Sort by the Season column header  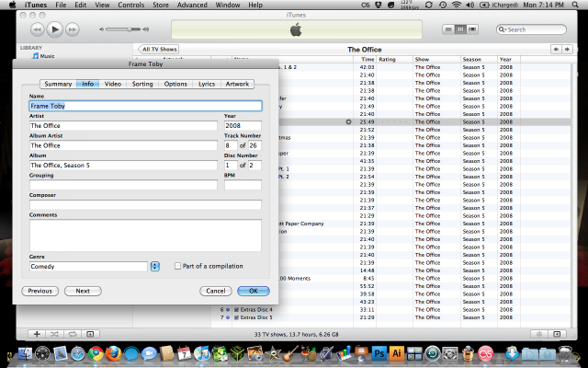pos(479,59)
